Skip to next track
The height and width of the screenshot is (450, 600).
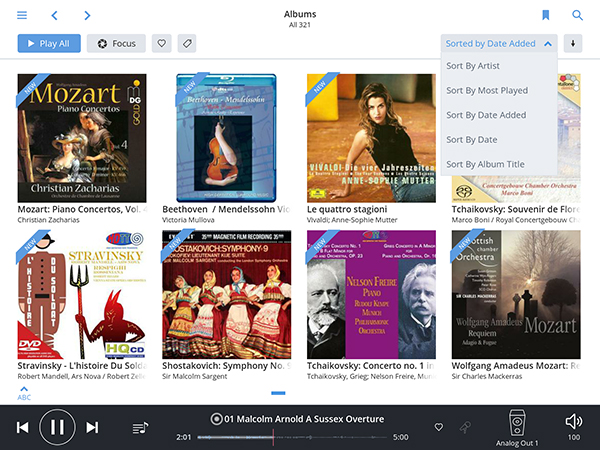92,427
